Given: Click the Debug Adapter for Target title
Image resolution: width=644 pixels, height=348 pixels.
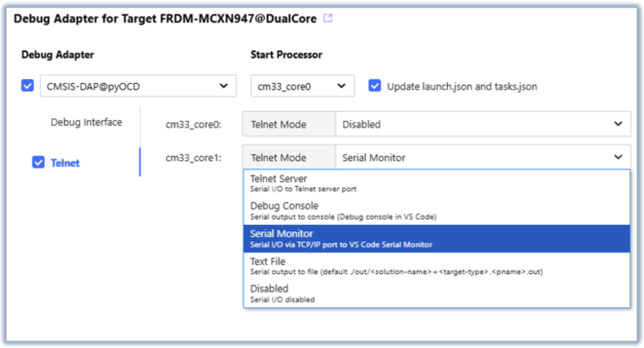Looking at the screenshot, I should click(x=165, y=18).
